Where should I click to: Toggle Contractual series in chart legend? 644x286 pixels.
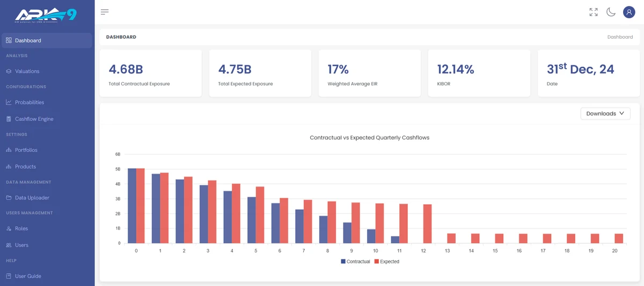[355, 261]
